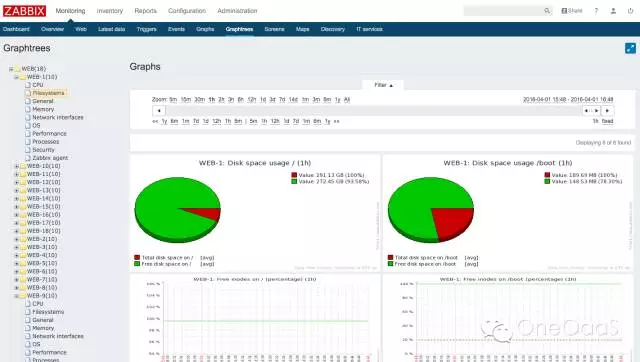Image resolution: width=640 pixels, height=362 pixels.
Task: Click the timeline period resize handle
Action: pos(591,111)
